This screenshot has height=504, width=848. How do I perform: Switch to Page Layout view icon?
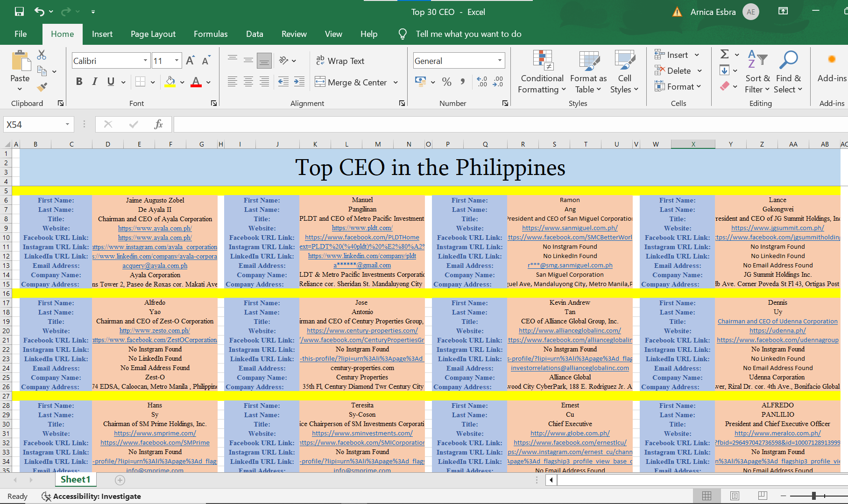(x=735, y=496)
